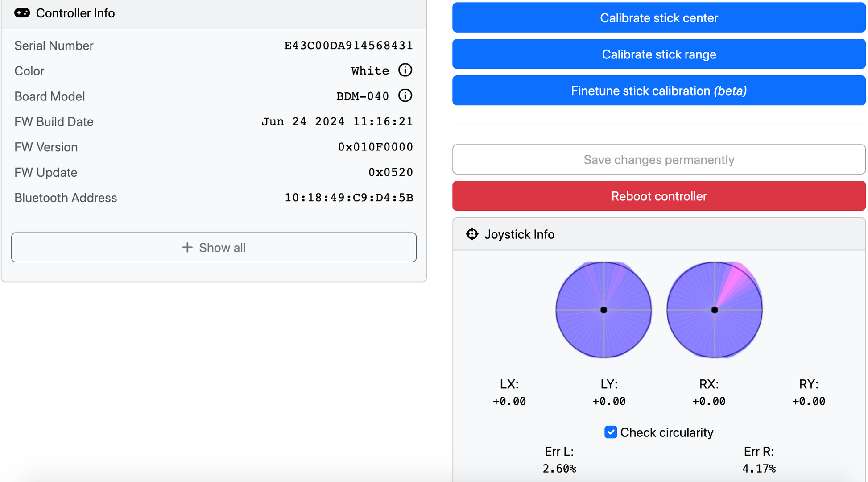Click the gamepad icon in Controller Info header
The height and width of the screenshot is (482, 868).
(22, 13)
